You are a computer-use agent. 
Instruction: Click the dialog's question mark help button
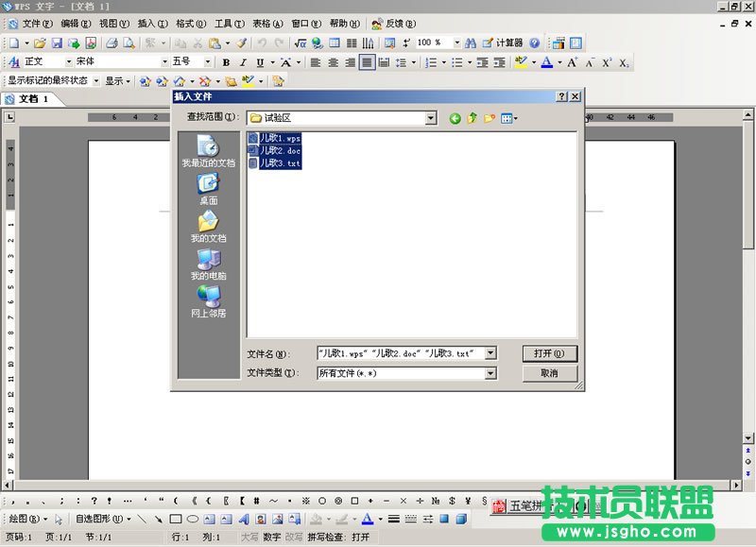560,97
